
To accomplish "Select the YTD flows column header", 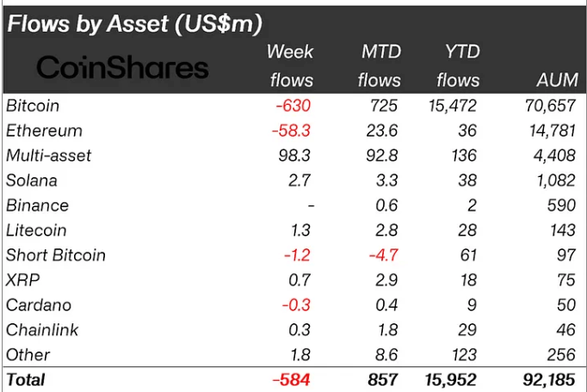I will [x=458, y=65].
